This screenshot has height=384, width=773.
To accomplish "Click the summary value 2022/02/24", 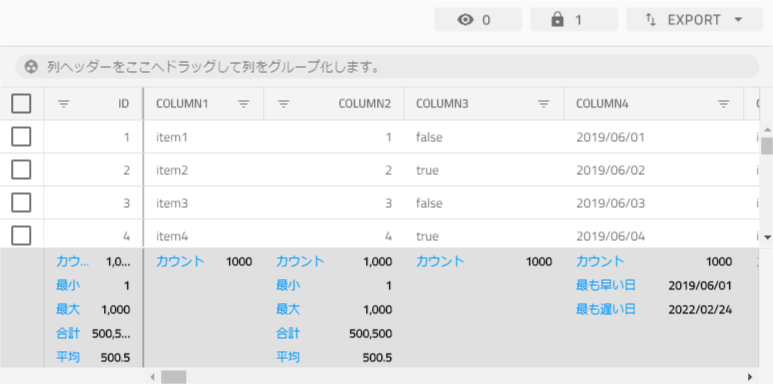I will tap(700, 310).
